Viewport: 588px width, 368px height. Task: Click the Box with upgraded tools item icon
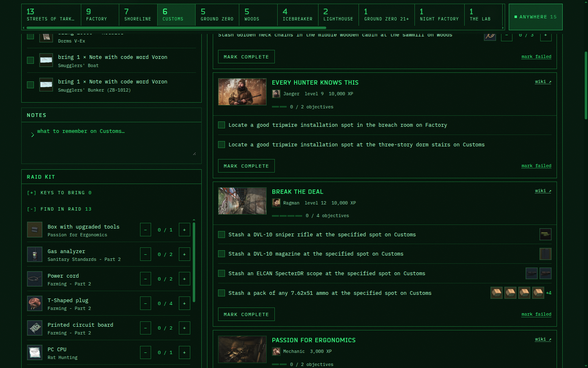pos(35,230)
